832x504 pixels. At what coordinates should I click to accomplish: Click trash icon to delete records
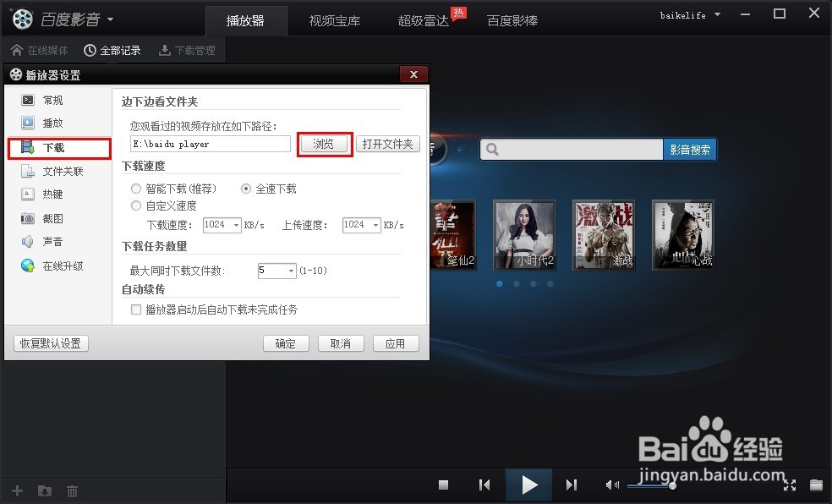tap(72, 490)
